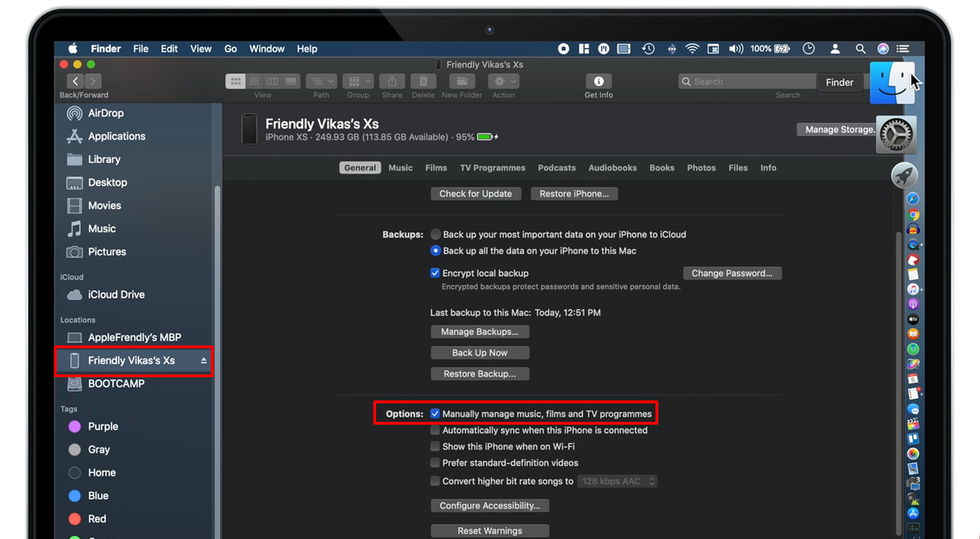The height and width of the screenshot is (539, 980).
Task: Click the Finder Search field
Action: pos(747,81)
